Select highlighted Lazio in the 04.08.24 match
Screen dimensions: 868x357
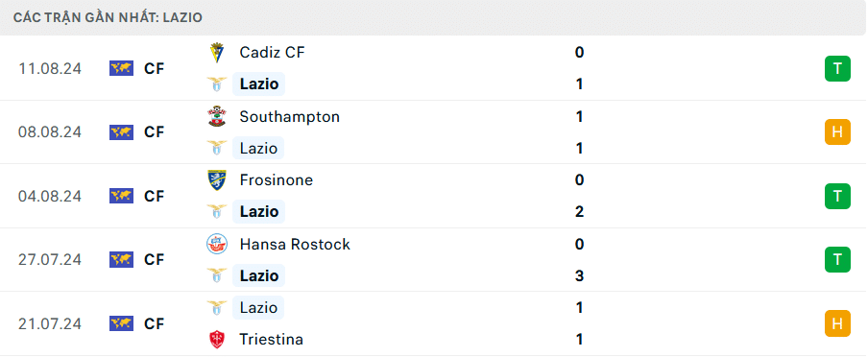[x=258, y=211]
